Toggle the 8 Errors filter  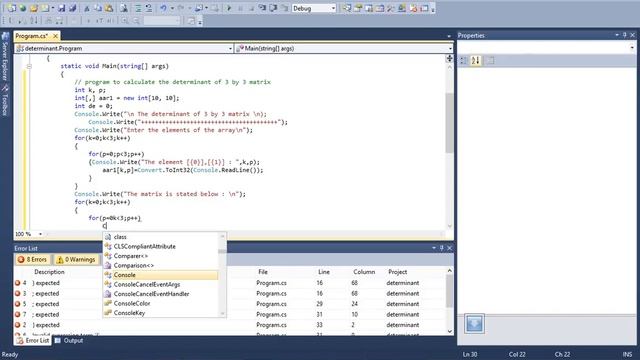pos(33,259)
